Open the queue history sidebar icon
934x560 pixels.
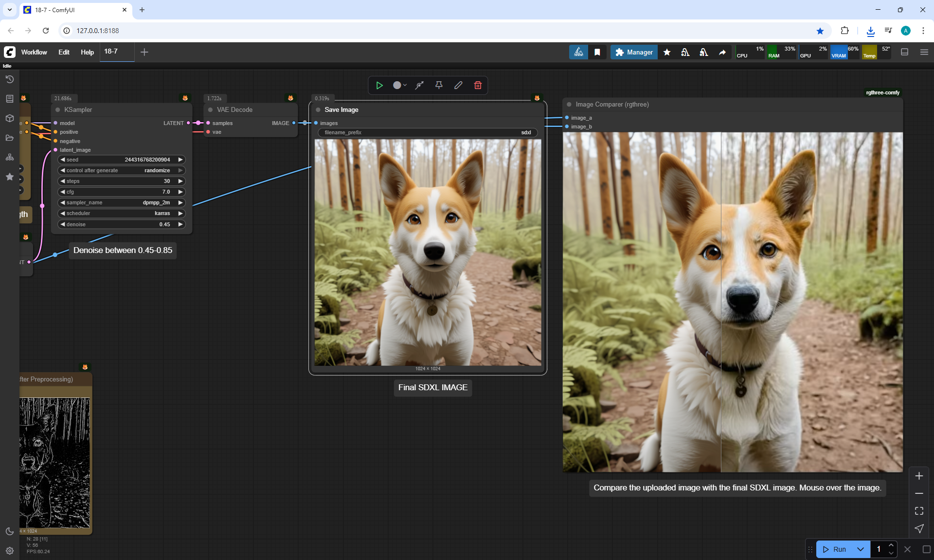pos(9,79)
